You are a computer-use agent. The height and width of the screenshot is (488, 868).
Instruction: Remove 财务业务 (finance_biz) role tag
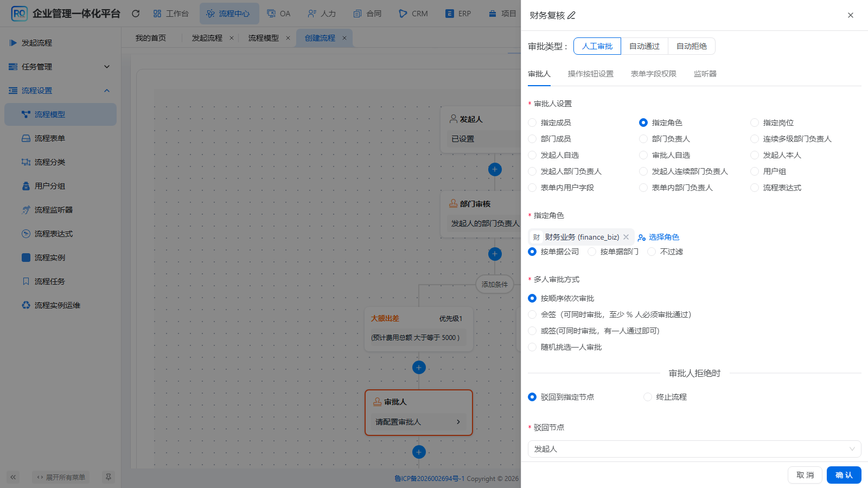click(626, 237)
